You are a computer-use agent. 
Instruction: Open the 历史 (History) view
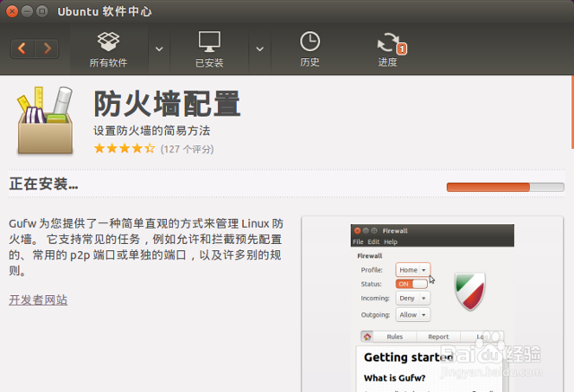click(309, 49)
